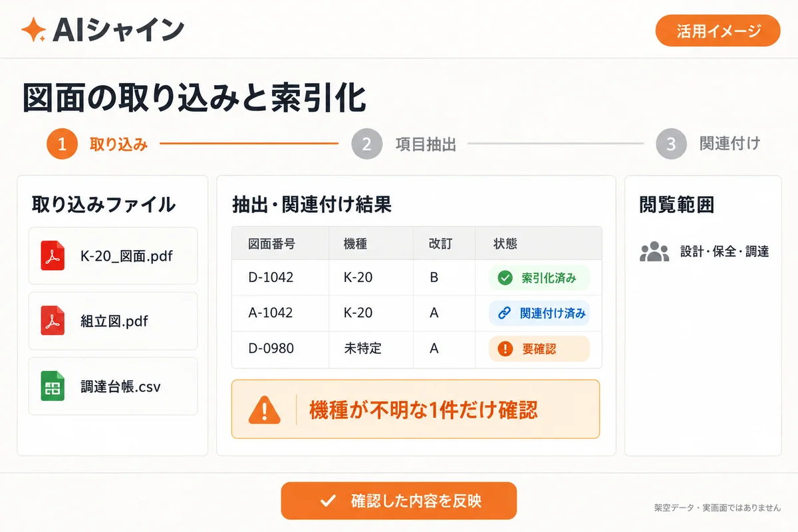Select step 1 circle 取り込み
The image size is (798, 532).
(63, 144)
